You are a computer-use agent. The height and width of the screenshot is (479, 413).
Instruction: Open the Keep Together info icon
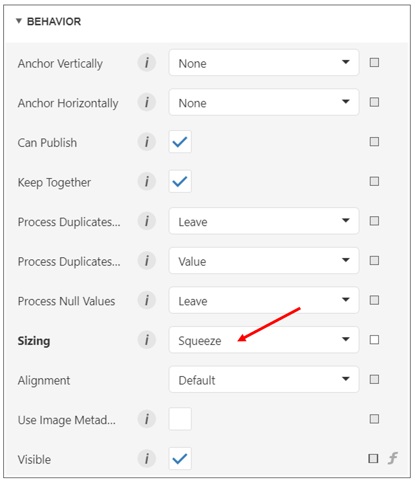pyautogui.click(x=147, y=181)
